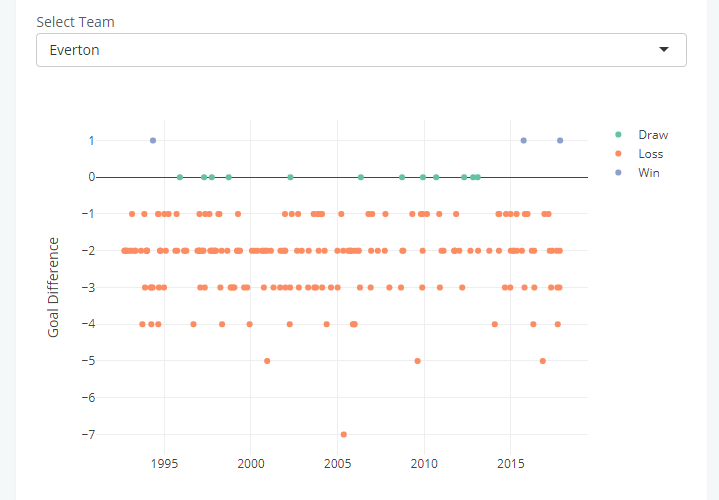
Task: Toggle the Draw series in legend
Action: click(x=652, y=135)
